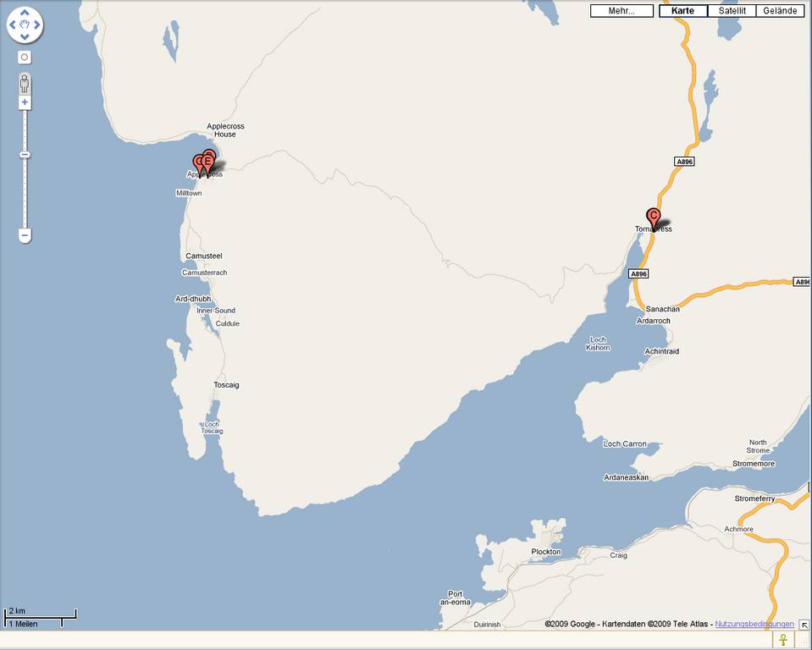Open the Nutzungsbedingungen link
Image resolution: width=812 pixels, height=650 pixels.
click(754, 624)
